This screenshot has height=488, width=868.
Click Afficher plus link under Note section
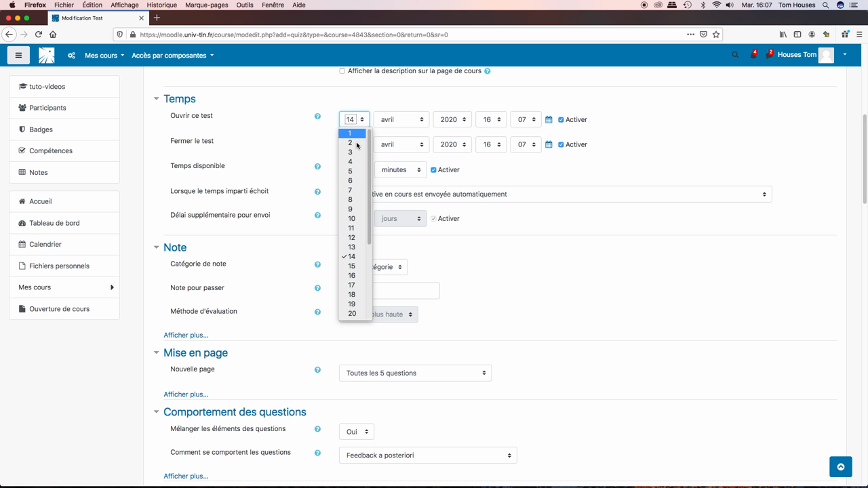186,335
